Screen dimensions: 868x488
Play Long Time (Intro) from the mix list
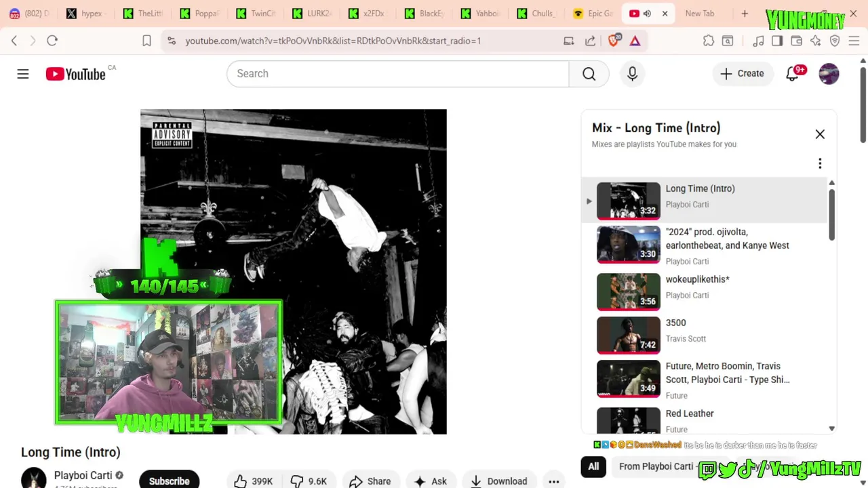click(x=705, y=201)
